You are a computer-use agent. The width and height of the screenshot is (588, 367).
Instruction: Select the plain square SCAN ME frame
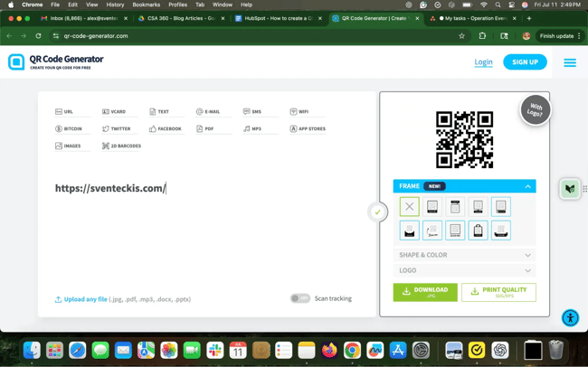click(455, 231)
